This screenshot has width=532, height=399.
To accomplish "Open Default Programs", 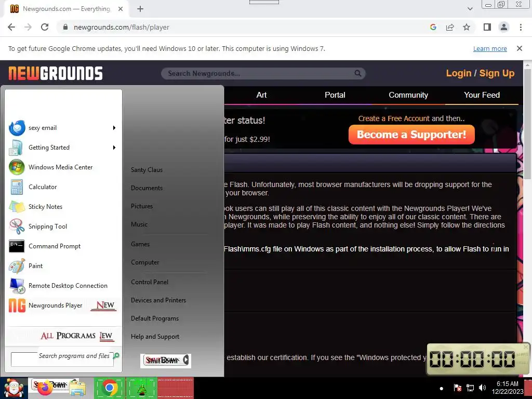I will pyautogui.click(x=155, y=318).
